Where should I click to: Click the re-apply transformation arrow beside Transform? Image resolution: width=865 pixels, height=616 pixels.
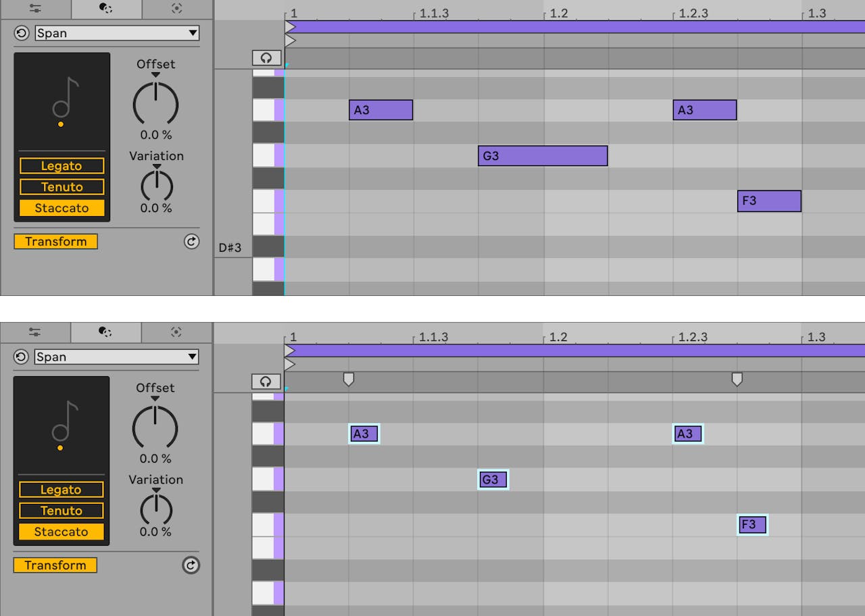(191, 242)
